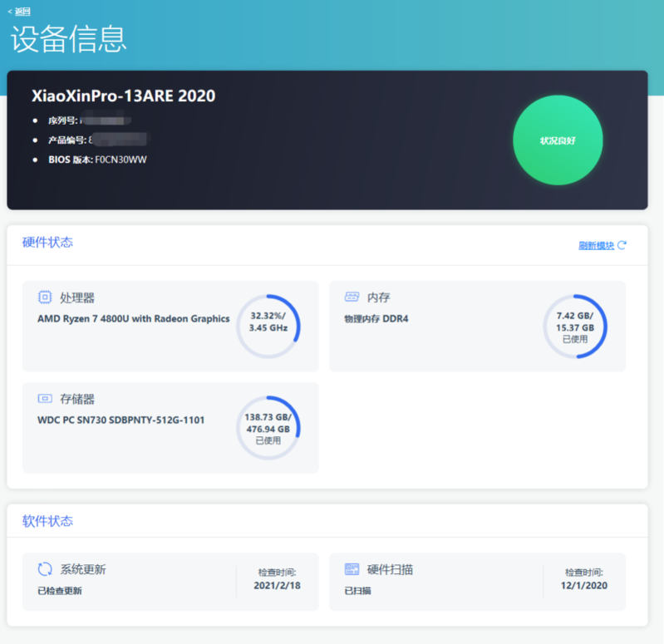Click the 存储器 storage drive icon
The width and height of the screenshot is (664, 644).
pyautogui.click(x=45, y=399)
